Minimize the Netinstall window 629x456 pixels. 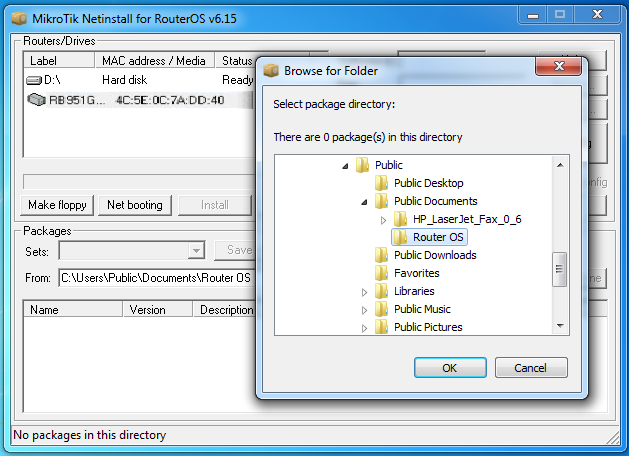pyautogui.click(x=533, y=15)
